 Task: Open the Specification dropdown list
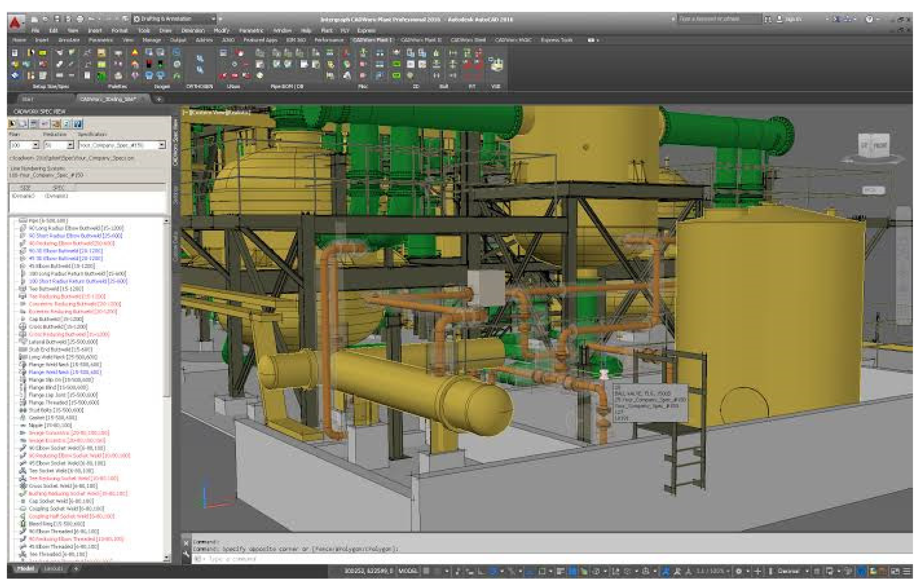click(162, 145)
